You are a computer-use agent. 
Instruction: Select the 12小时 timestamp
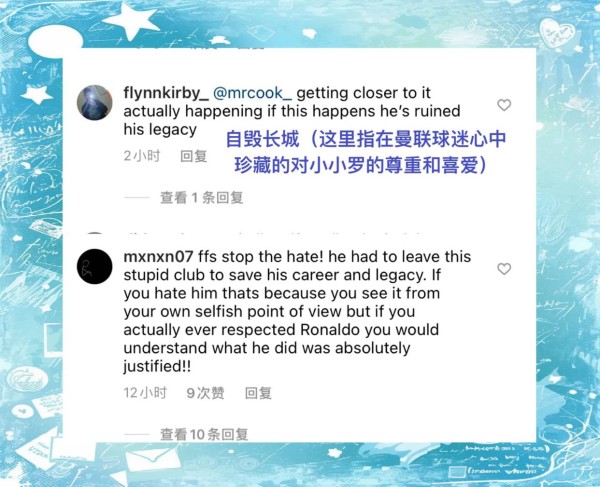tap(145, 393)
